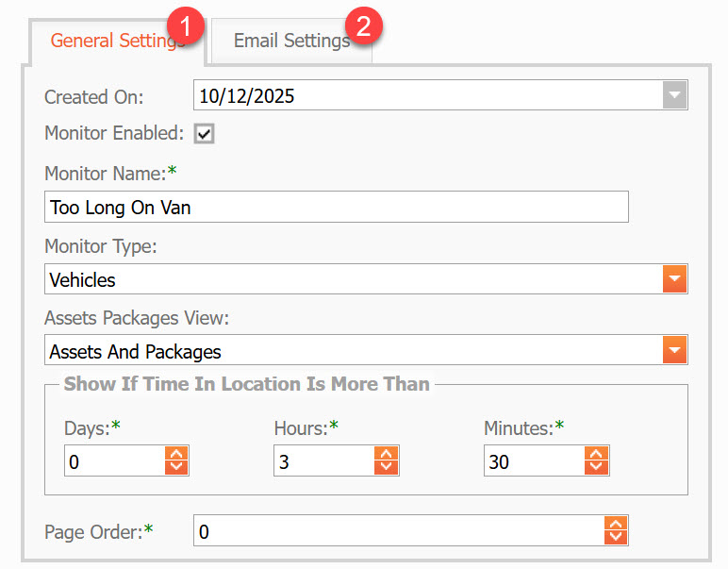728x569 pixels.
Task: Click the Page Order input field
Action: click(x=396, y=531)
